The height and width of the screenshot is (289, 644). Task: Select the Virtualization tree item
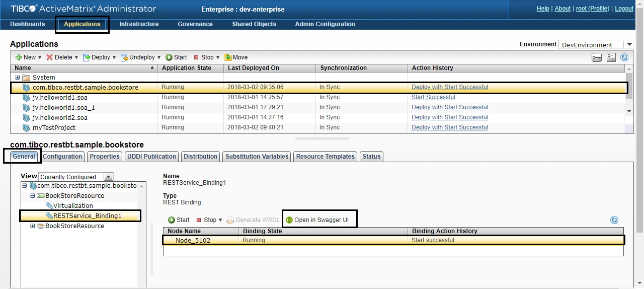tap(73, 206)
